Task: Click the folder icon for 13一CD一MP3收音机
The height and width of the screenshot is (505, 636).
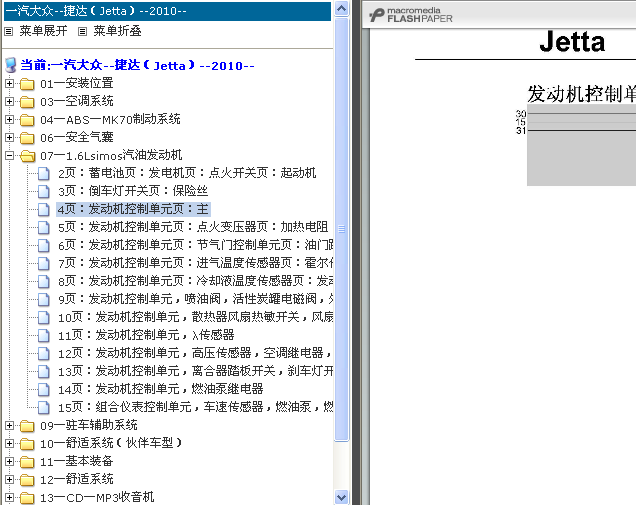Action: (x=27, y=498)
